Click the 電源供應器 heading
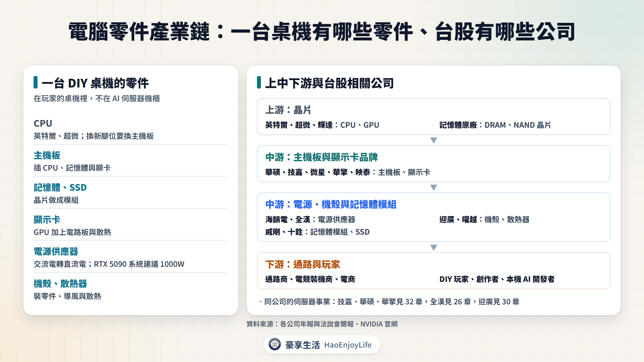Image resolution: width=644 pixels, height=362 pixels. tap(56, 251)
